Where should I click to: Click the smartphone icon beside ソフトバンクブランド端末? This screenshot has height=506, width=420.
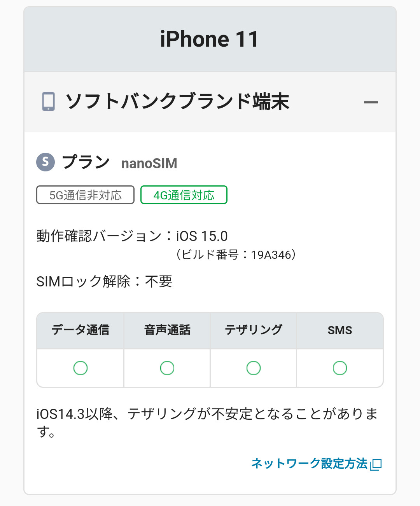tap(48, 102)
